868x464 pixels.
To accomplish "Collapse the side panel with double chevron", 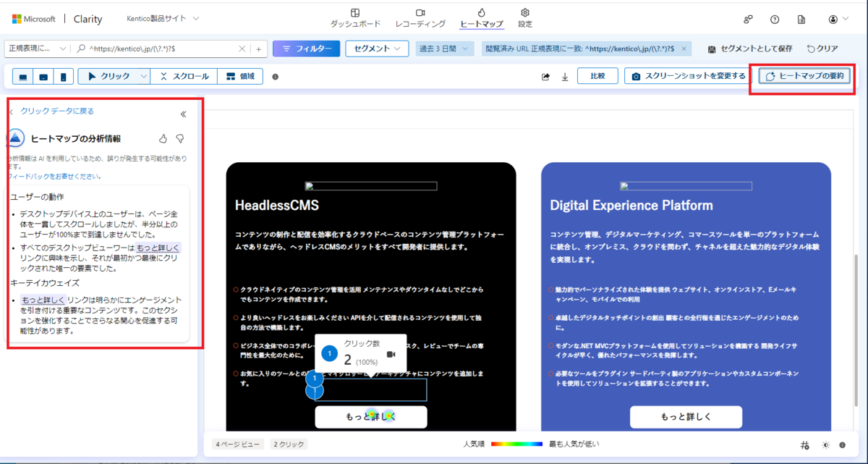I will click(183, 114).
